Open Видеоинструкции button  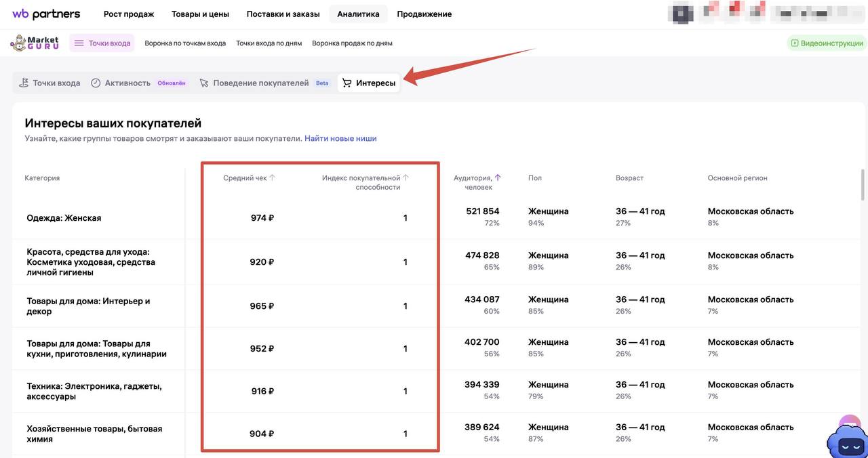coord(827,43)
